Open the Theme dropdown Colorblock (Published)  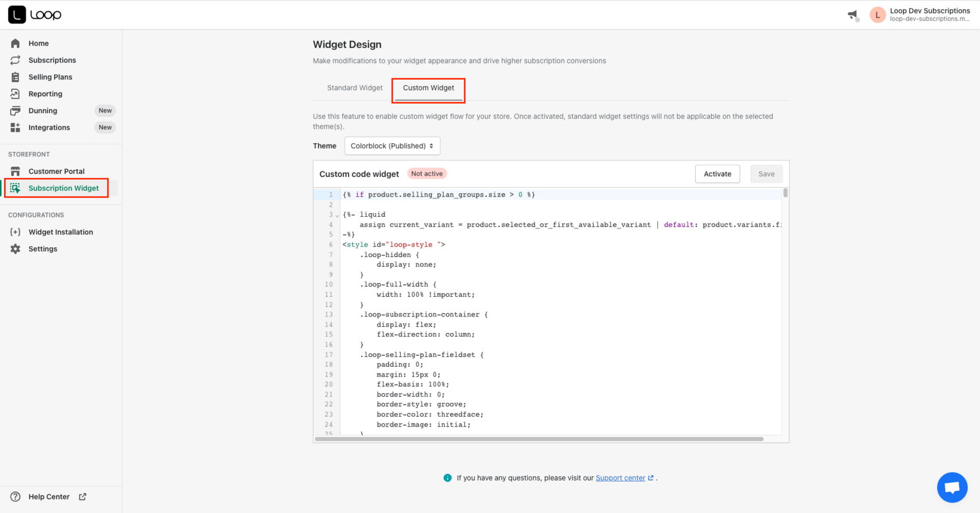[x=392, y=146]
